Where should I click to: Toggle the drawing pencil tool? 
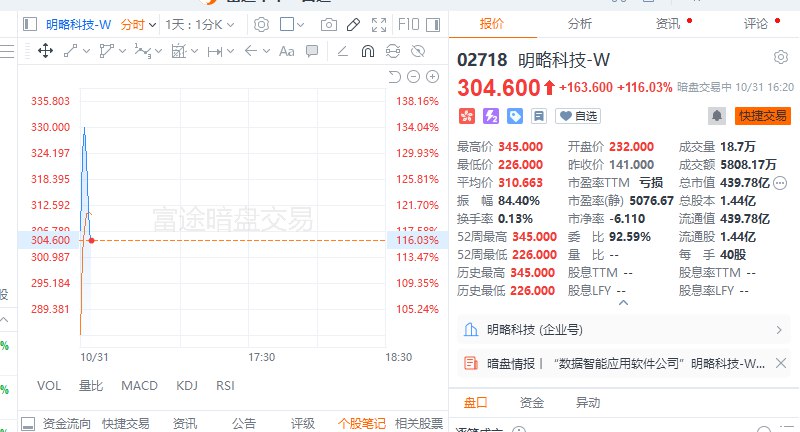(x=353, y=24)
